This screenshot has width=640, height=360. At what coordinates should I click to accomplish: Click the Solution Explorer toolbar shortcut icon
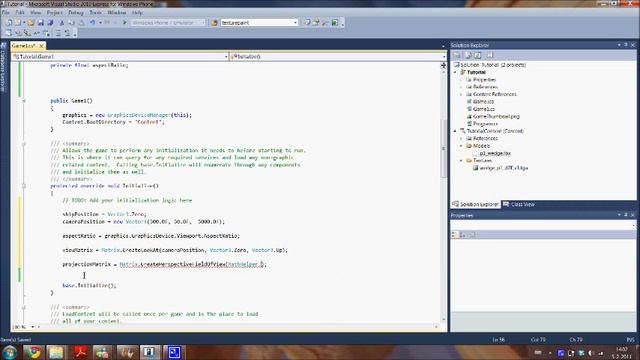click(x=307, y=23)
